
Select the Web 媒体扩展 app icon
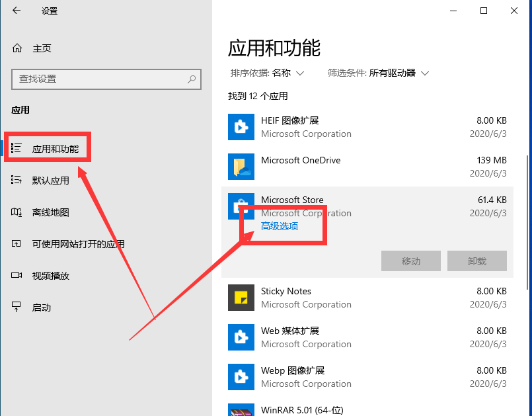(x=241, y=337)
